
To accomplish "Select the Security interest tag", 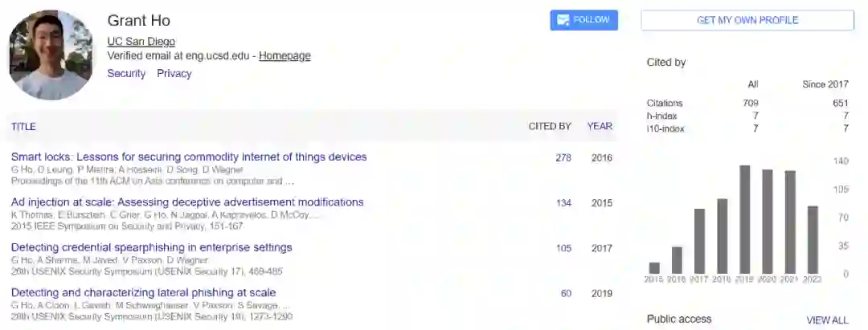I will (x=126, y=73).
